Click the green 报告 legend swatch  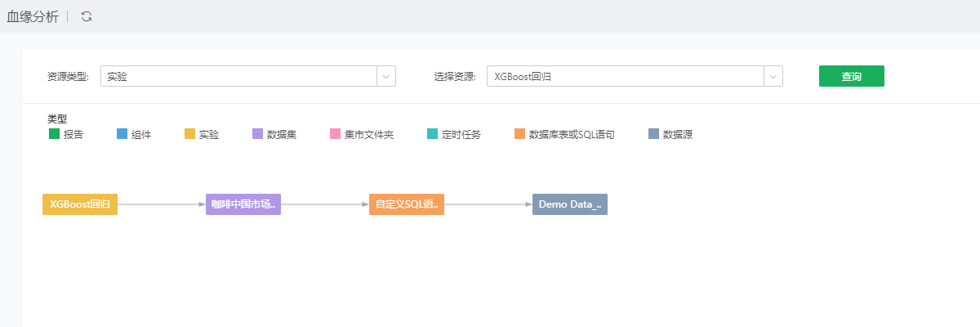[54, 134]
